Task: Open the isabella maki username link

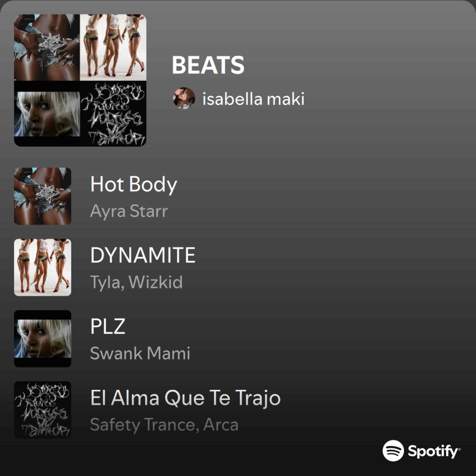Action: (253, 99)
